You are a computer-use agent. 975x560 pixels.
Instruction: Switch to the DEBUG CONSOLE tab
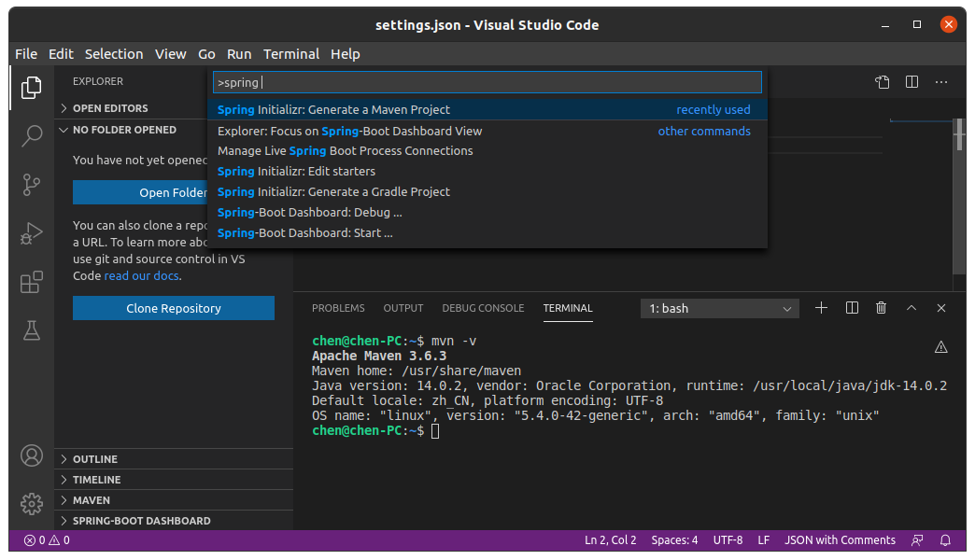point(483,308)
